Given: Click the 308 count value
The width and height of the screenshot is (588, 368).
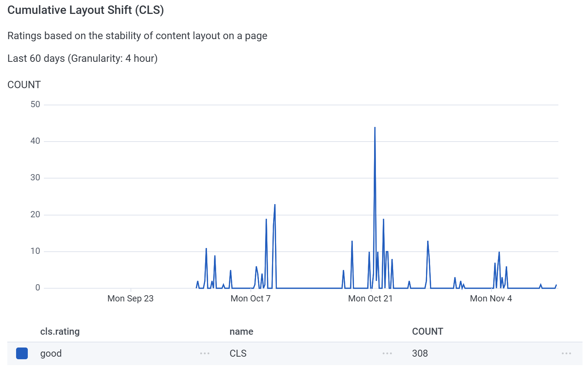Looking at the screenshot, I should tap(420, 353).
